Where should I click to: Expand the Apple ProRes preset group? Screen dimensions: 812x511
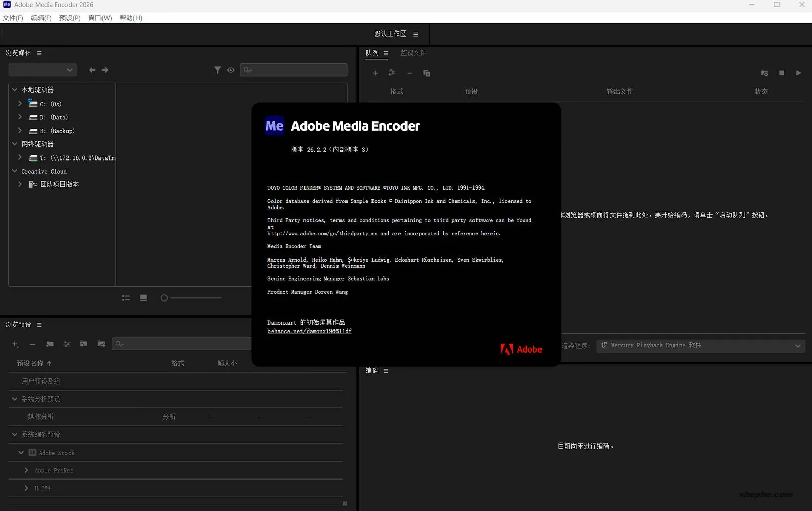coord(26,470)
